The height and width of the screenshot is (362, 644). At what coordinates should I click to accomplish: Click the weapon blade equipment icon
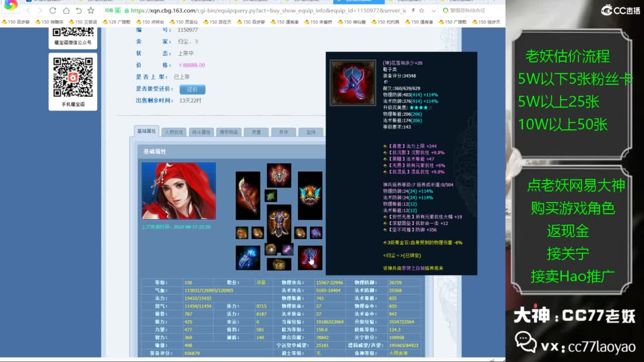pos(248,196)
